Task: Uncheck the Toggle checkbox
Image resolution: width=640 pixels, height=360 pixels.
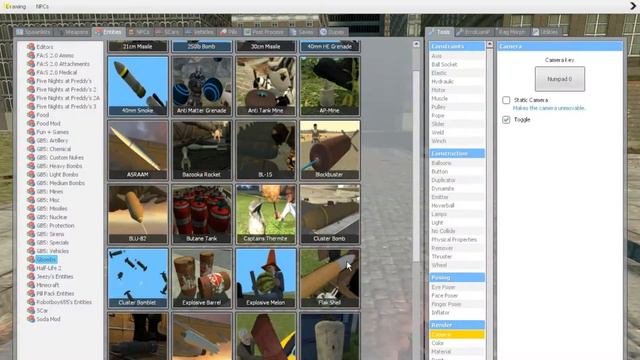Action: pos(506,120)
